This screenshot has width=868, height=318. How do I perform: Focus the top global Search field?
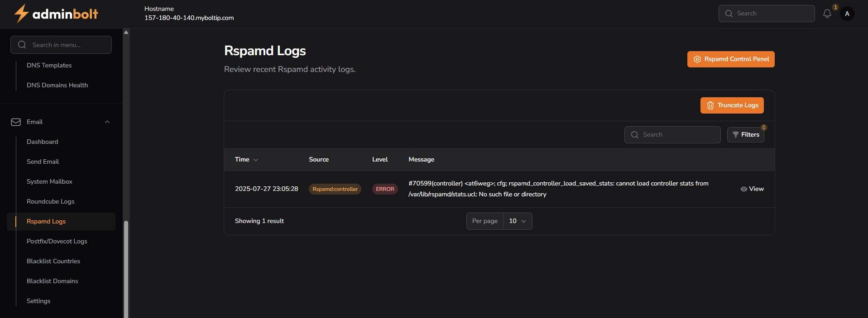(x=767, y=14)
